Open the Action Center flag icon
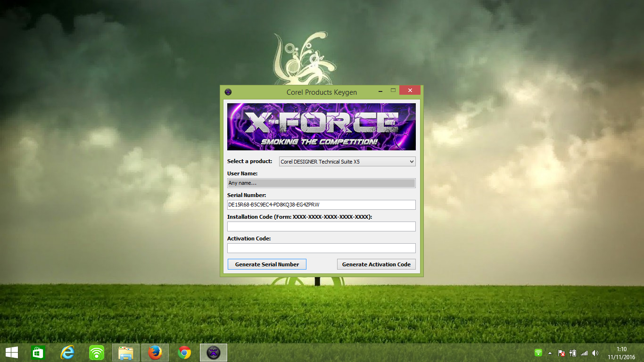 tap(561, 353)
